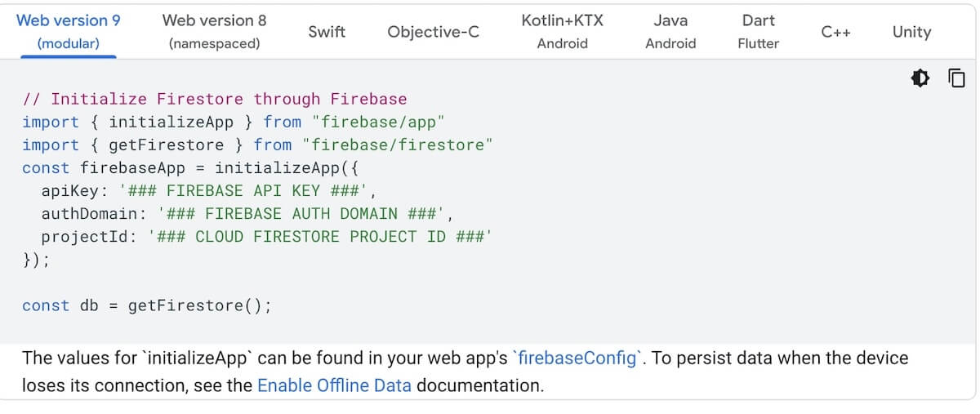
Task: Click the firebaseConfig link
Action: (580, 358)
